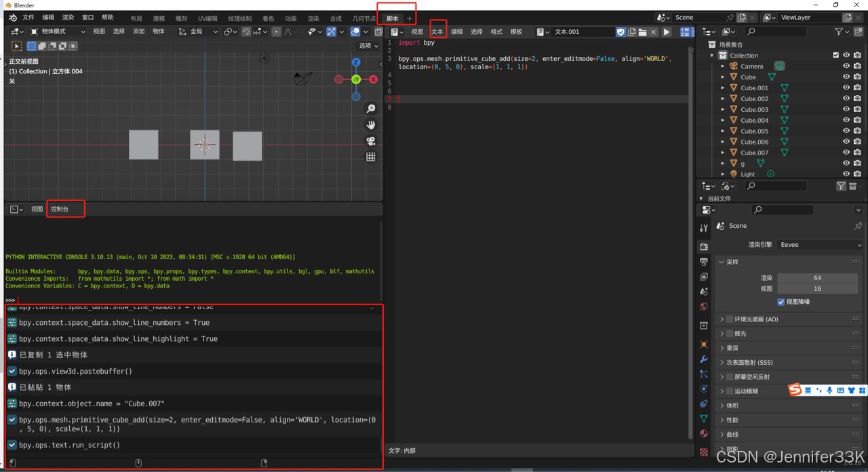Create a new text datablock copy
The height and width of the screenshot is (472, 868).
pyautogui.click(x=631, y=32)
